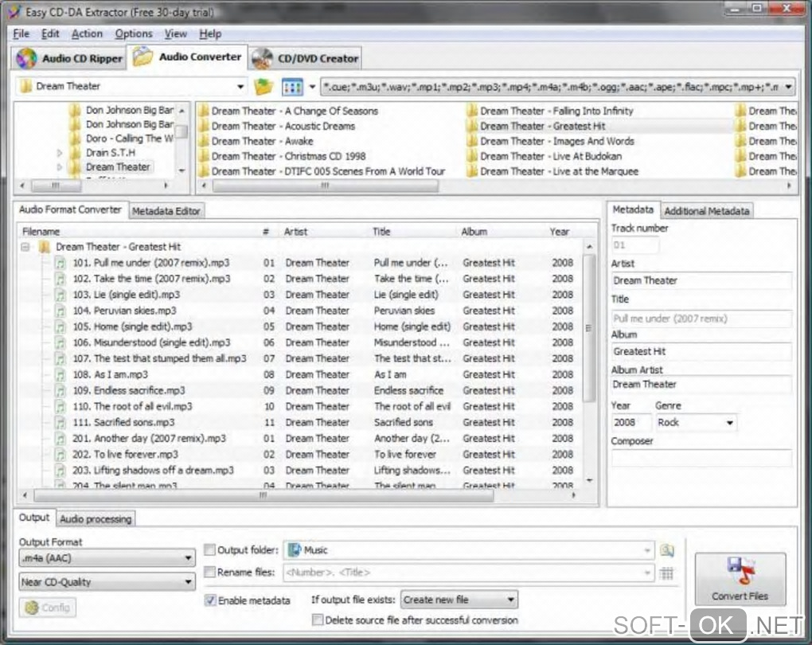The image size is (812, 645).
Task: Enable the Rename files checkbox
Action: [209, 572]
